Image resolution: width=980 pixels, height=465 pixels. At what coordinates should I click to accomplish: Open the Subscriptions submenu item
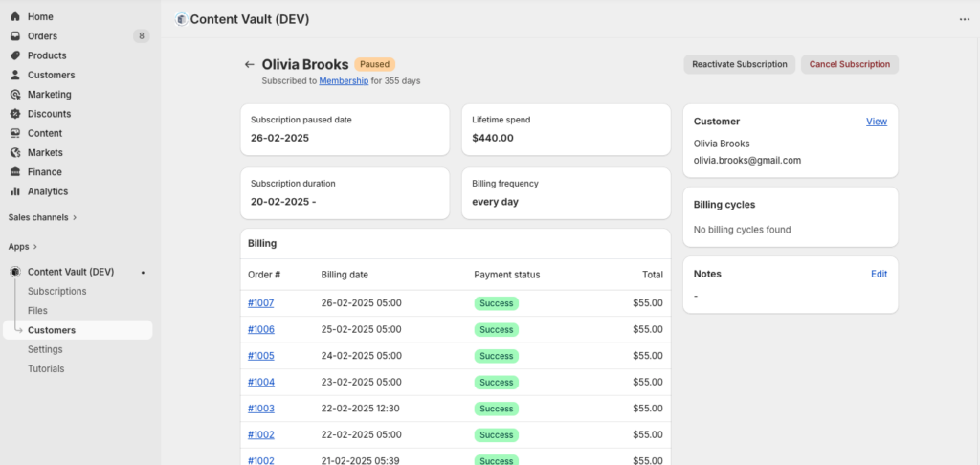57,291
